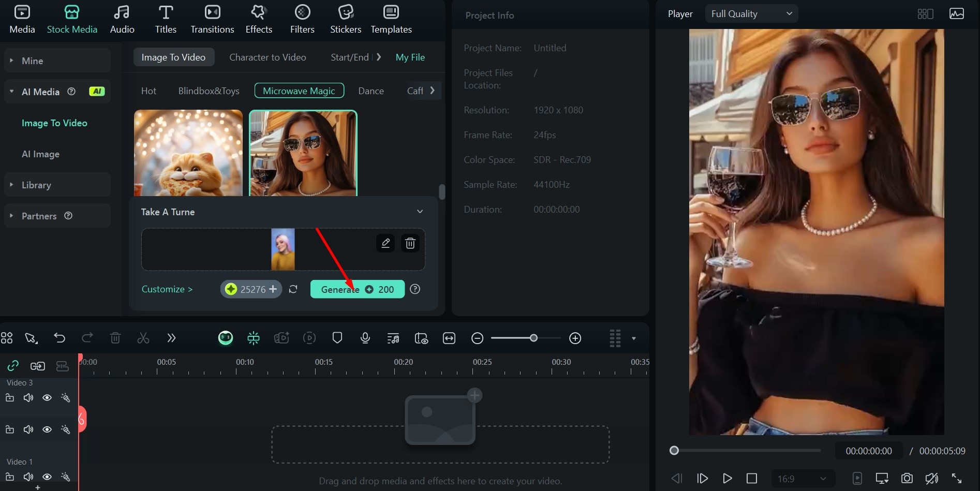980x491 pixels.
Task: Switch to the Effects tab
Action: [x=259, y=20]
